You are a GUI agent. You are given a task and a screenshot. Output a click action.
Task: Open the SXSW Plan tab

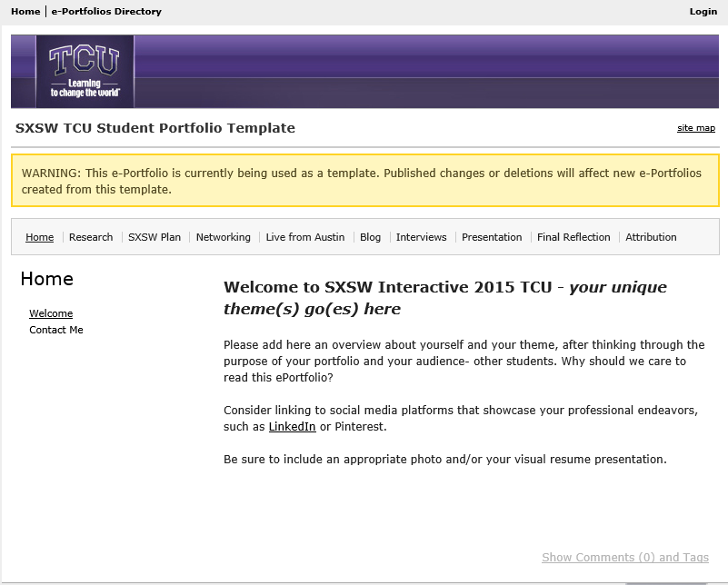coord(154,237)
